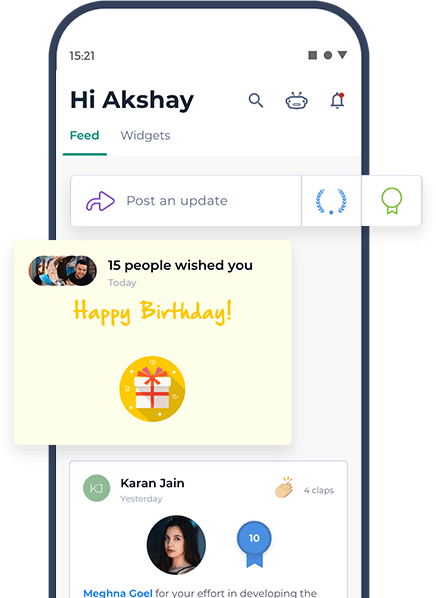Image resolution: width=436 pixels, height=598 pixels.
Task: Tap the clapping hands icon
Action: (x=284, y=487)
